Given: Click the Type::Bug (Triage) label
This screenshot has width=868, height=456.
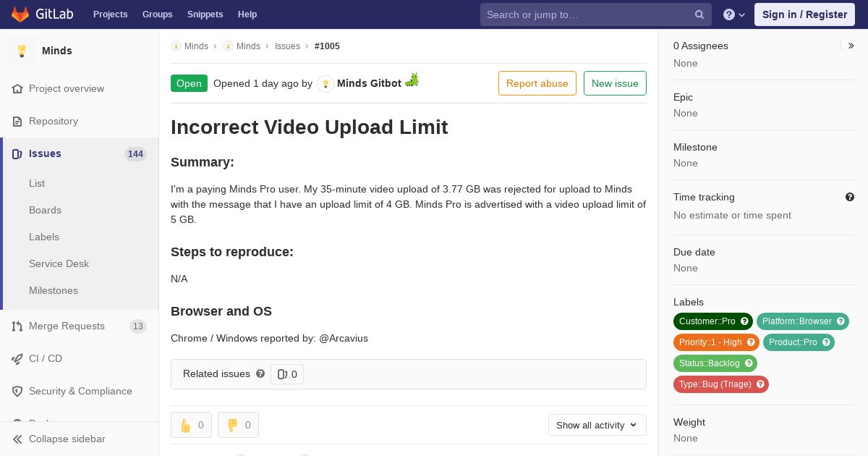Looking at the screenshot, I should (x=715, y=384).
